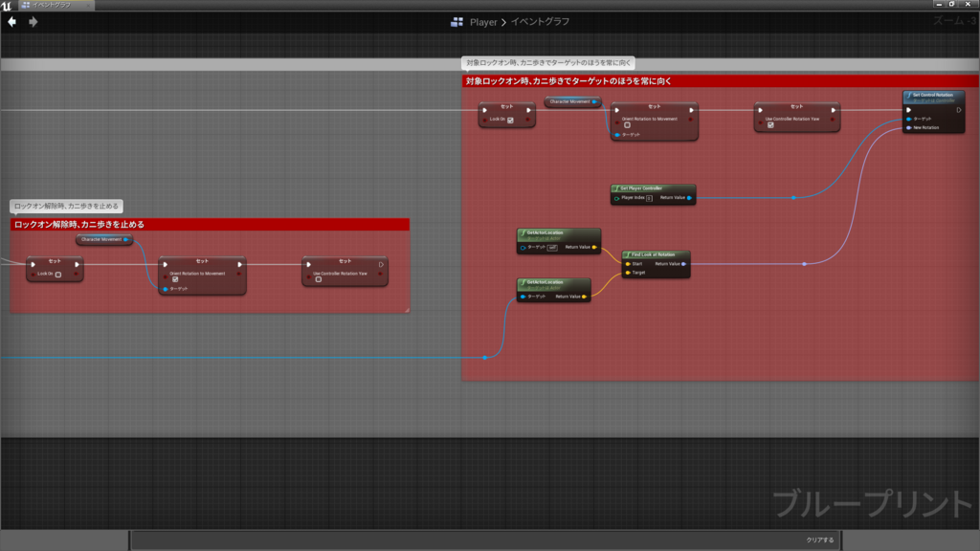
Task: Click Return Value pin of Get Player Controller
Action: [689, 198]
